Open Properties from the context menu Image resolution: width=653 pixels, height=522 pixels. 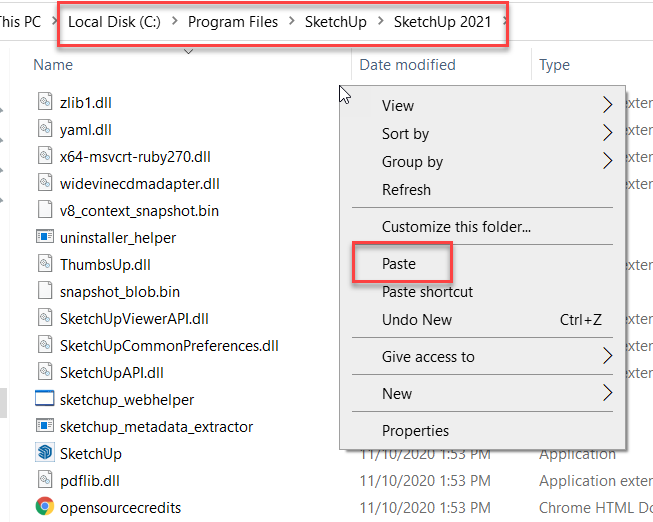tap(415, 431)
